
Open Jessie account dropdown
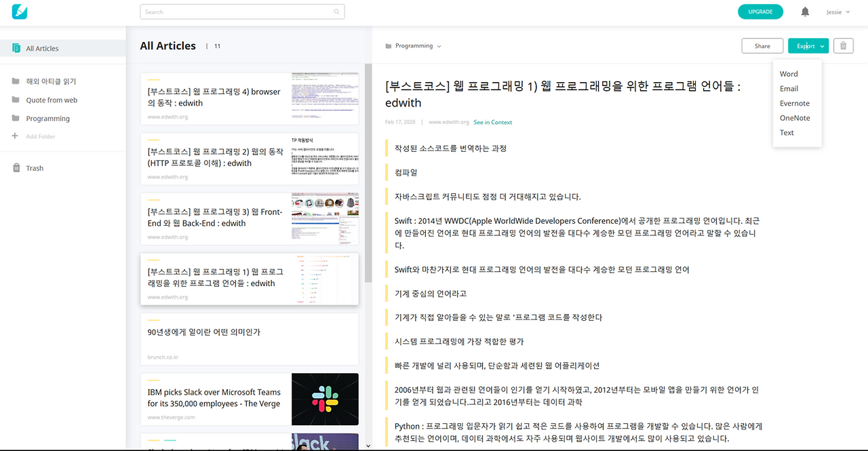pos(838,12)
